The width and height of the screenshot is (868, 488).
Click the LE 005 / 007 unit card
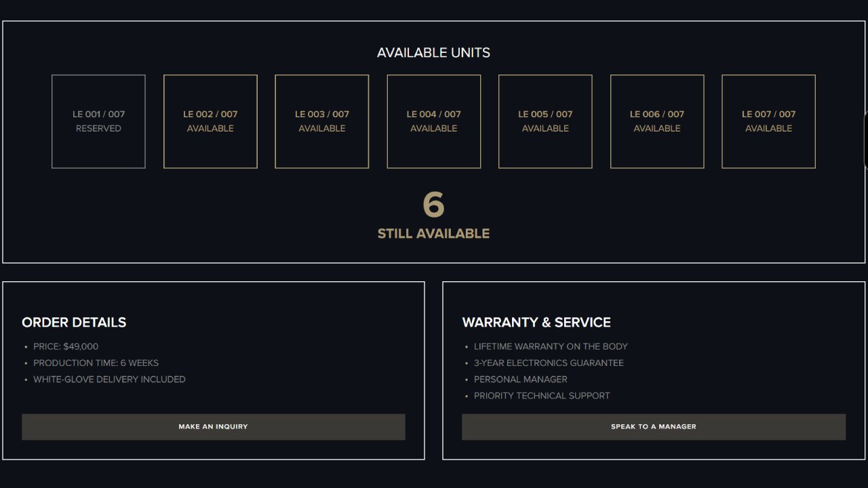pos(545,121)
